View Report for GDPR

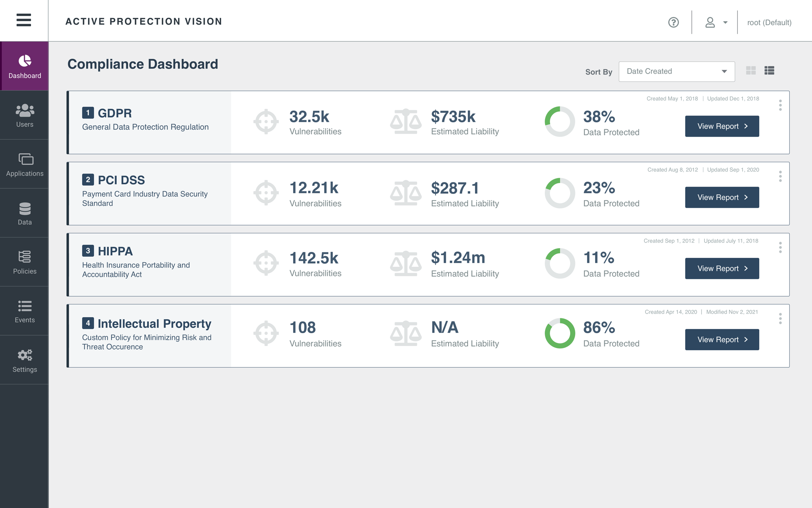click(x=722, y=126)
